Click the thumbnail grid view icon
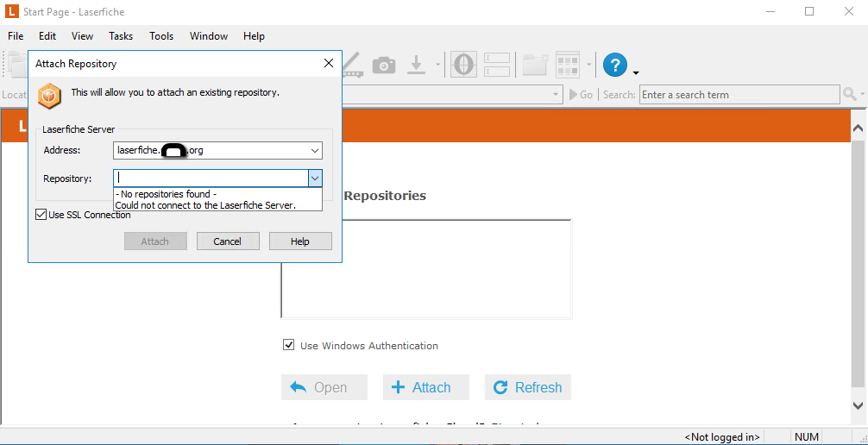This screenshot has width=868, height=445. pos(568,65)
